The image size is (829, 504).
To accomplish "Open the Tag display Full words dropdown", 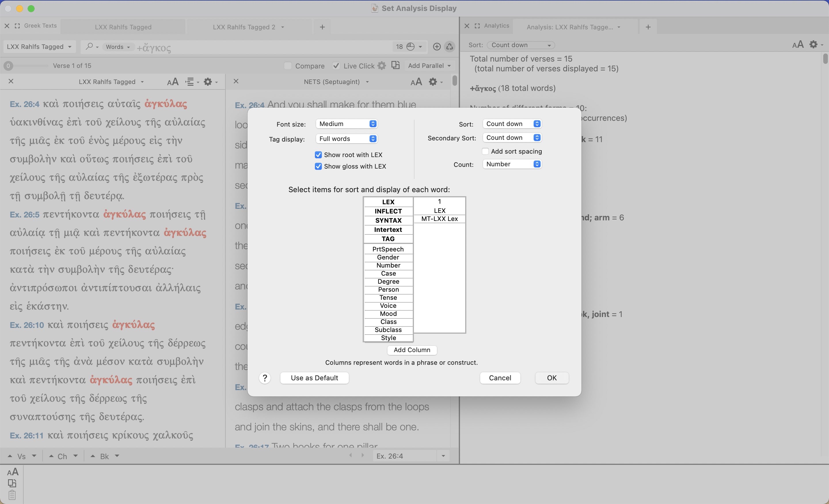I will pyautogui.click(x=347, y=139).
